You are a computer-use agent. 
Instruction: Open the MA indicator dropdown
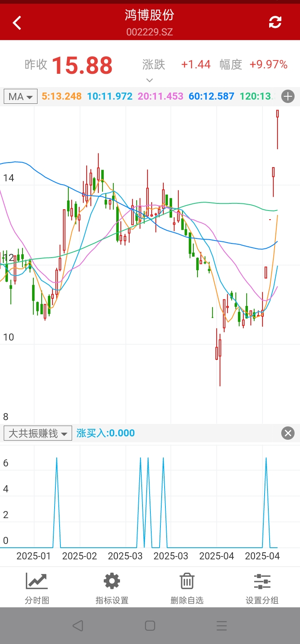point(20,97)
